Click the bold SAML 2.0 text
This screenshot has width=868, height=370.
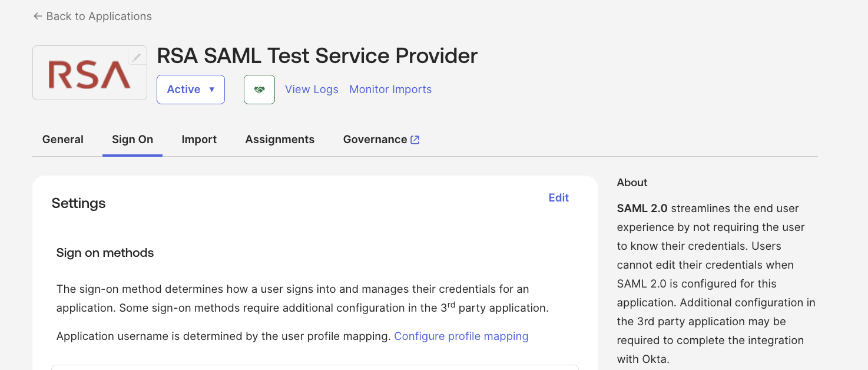tap(642, 209)
